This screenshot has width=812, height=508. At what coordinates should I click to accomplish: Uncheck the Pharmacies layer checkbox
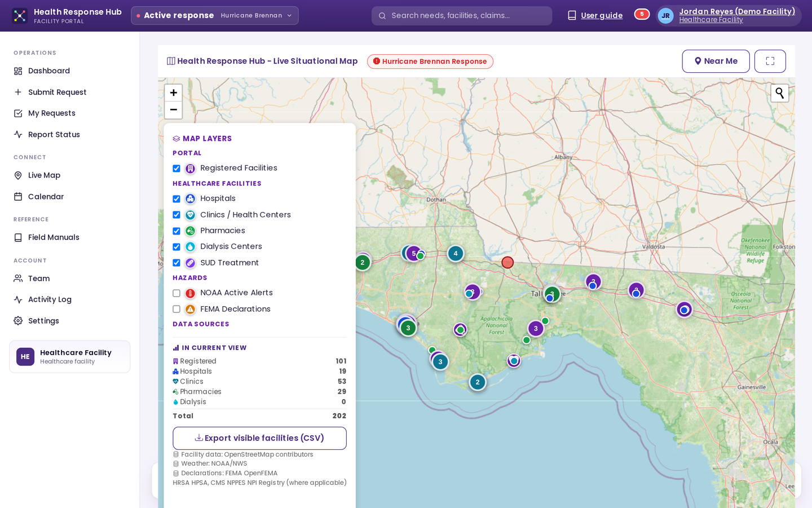tap(176, 231)
